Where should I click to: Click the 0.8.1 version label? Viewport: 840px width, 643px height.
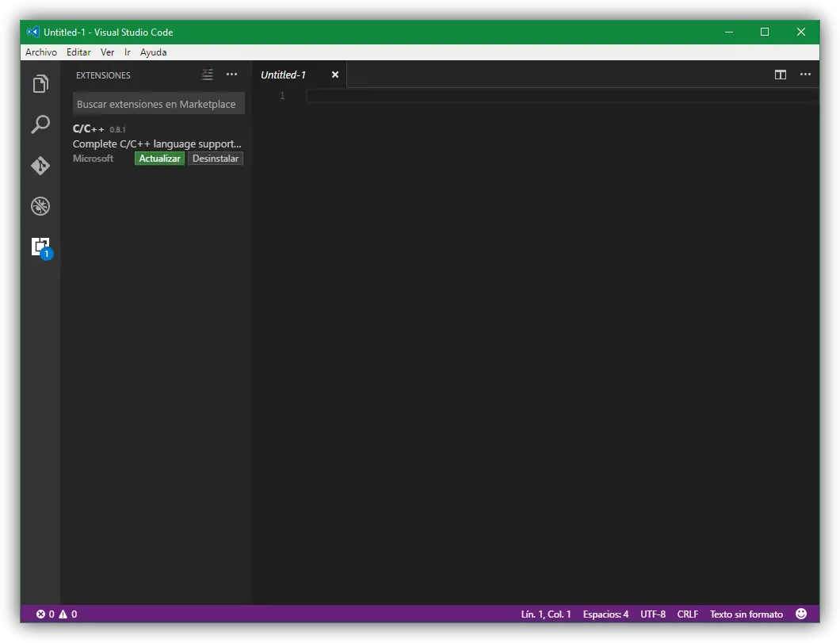point(117,130)
